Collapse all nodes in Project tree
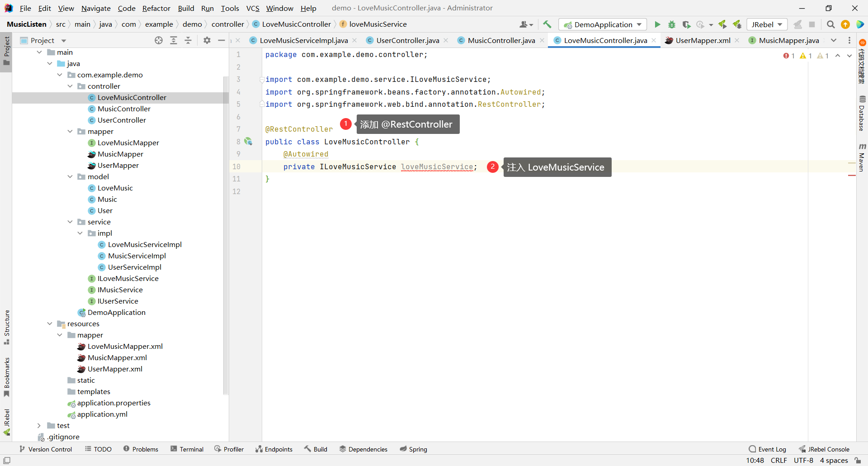The image size is (868, 466). (x=188, y=40)
